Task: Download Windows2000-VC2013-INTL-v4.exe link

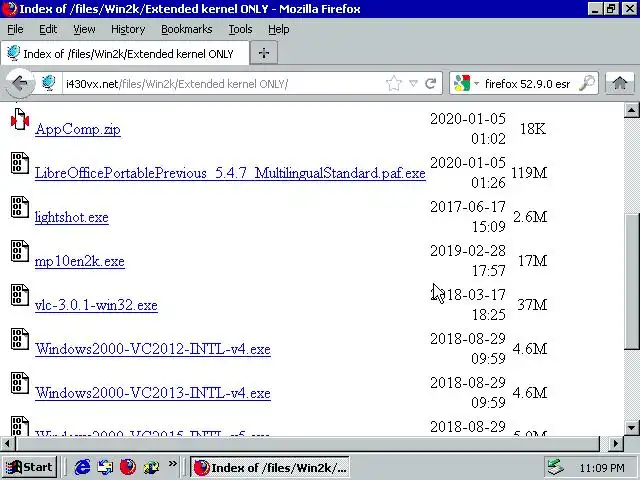Action: [153, 393]
